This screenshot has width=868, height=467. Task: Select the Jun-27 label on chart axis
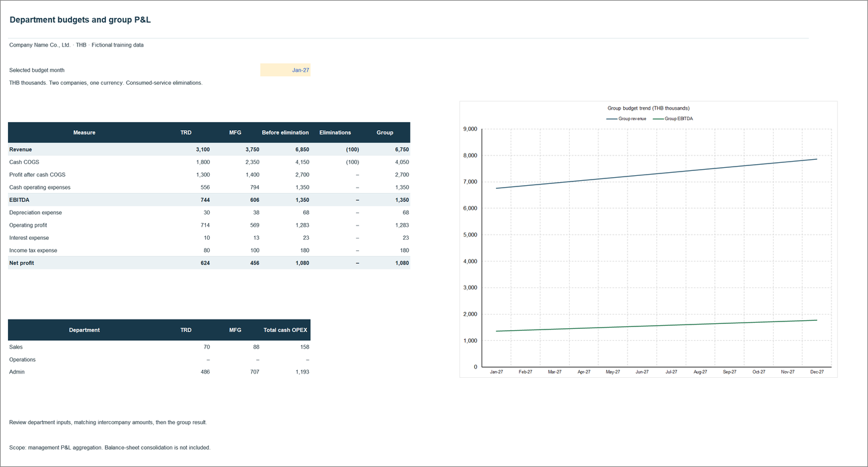642,372
